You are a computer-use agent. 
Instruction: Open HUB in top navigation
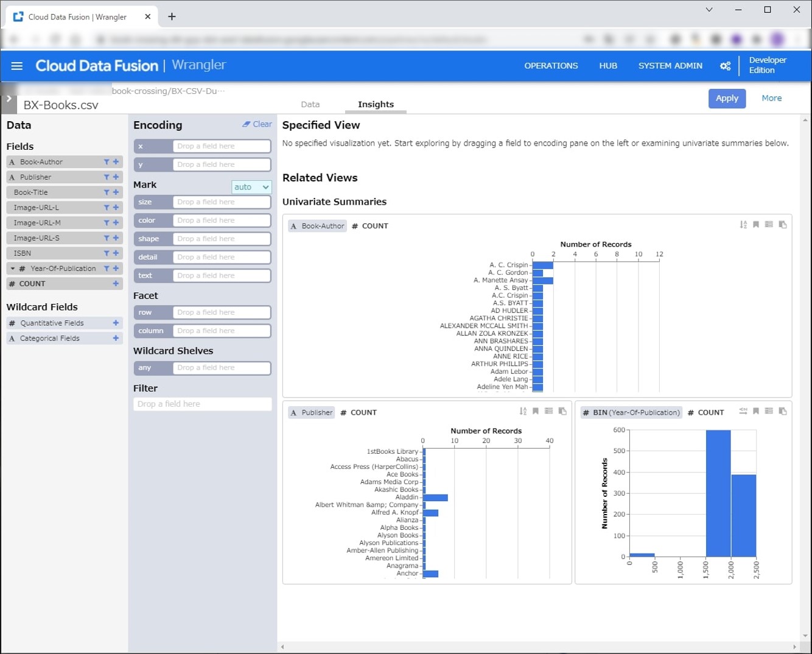coord(608,66)
